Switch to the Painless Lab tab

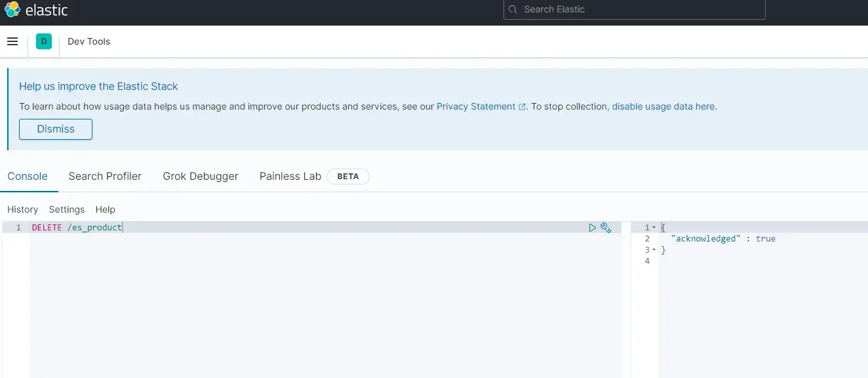(290, 176)
